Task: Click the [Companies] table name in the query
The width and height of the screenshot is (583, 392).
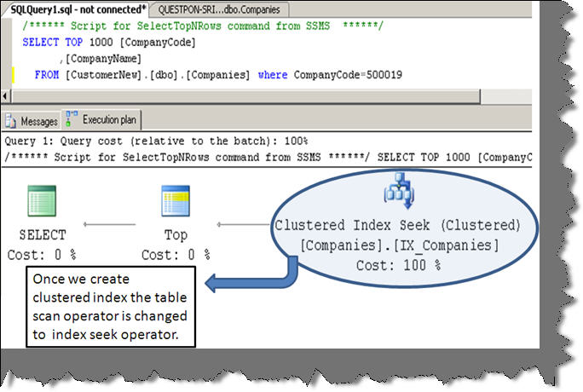Action: [217, 75]
